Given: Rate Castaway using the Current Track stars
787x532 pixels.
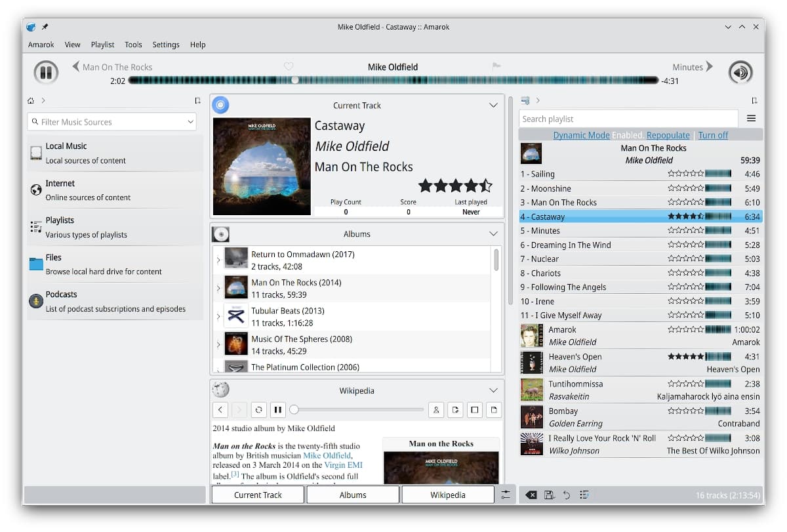Looking at the screenshot, I should point(454,185).
